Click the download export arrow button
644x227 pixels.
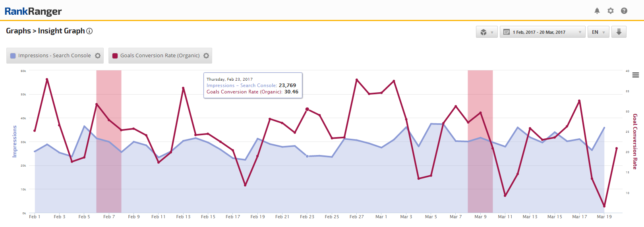[619, 32]
